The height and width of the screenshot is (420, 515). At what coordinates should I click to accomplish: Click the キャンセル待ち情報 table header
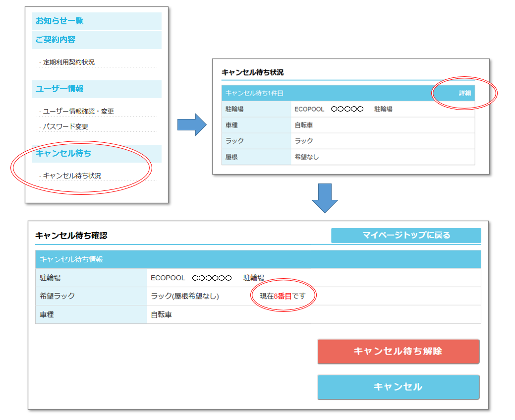[258, 259]
